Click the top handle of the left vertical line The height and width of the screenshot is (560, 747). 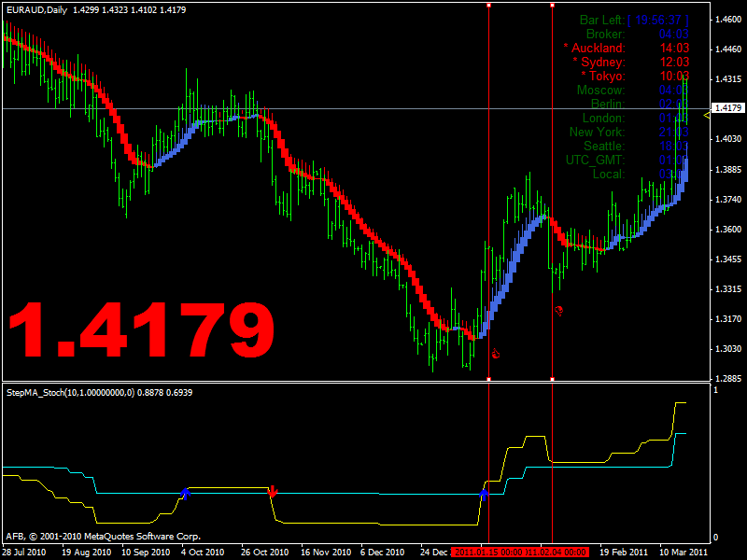coord(488,5)
